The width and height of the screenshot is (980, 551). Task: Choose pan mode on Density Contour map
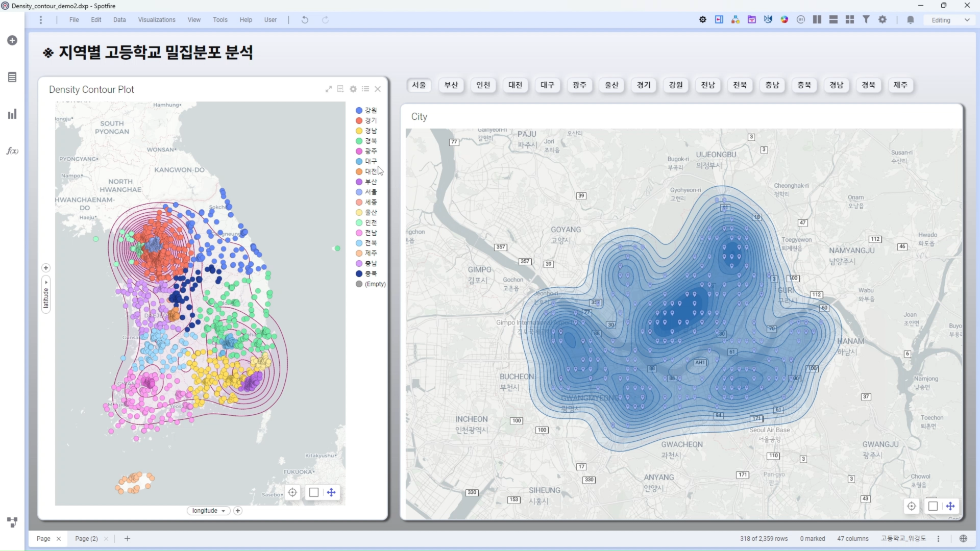pyautogui.click(x=331, y=492)
